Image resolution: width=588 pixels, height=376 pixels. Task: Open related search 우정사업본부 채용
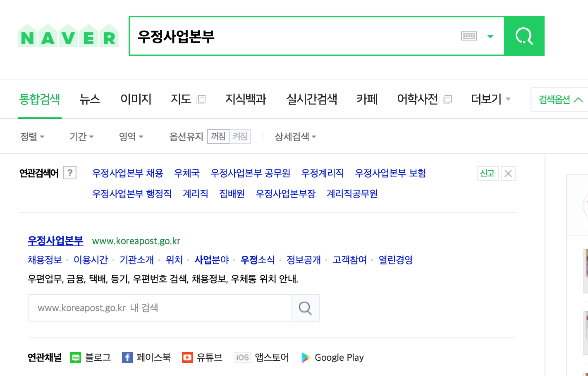click(128, 173)
